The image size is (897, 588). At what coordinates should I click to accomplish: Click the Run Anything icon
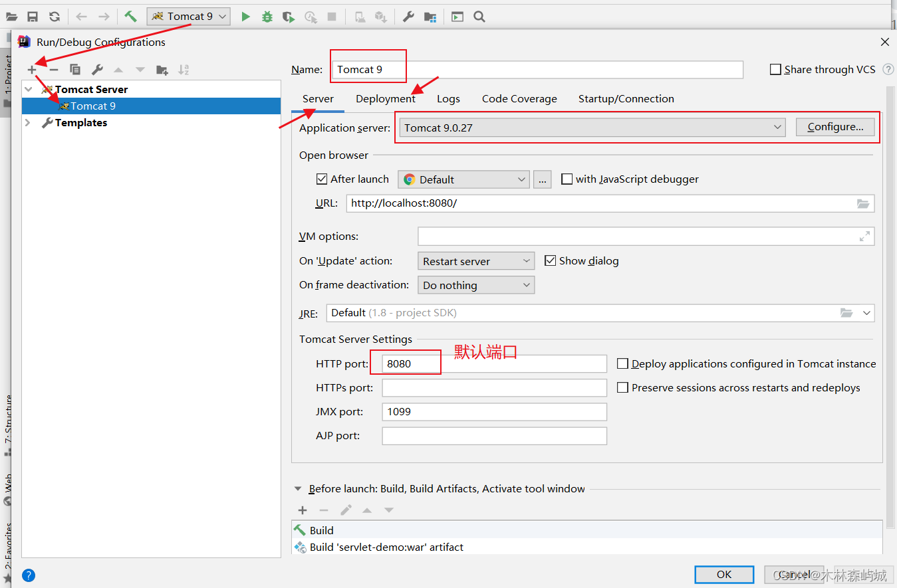coord(457,17)
